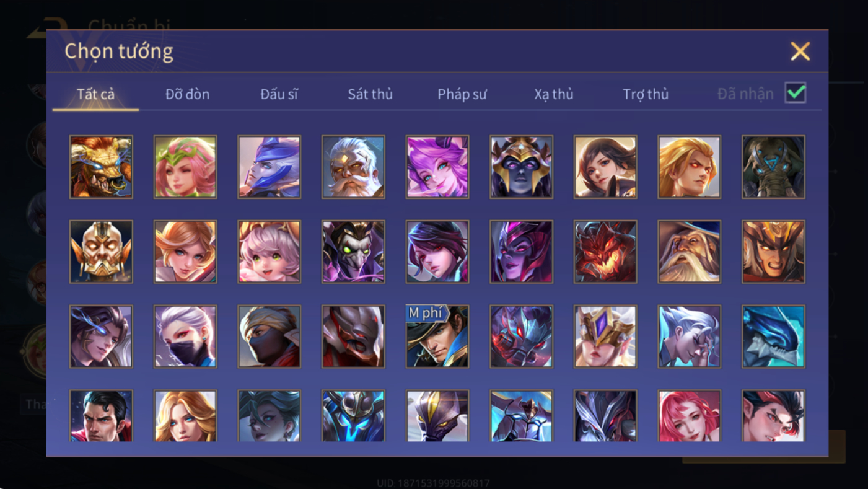868x489 pixels.
Task: Choose the red lava demon hero
Action: (x=605, y=252)
